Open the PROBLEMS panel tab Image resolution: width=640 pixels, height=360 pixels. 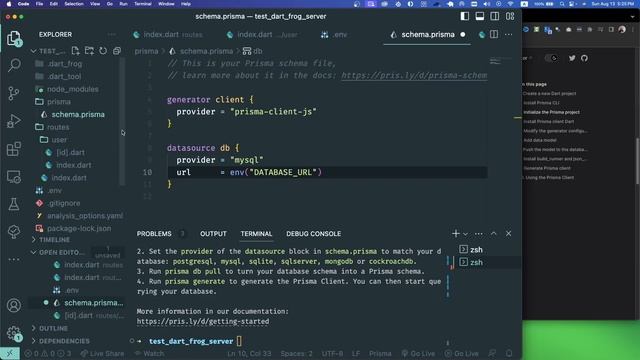coord(154,234)
